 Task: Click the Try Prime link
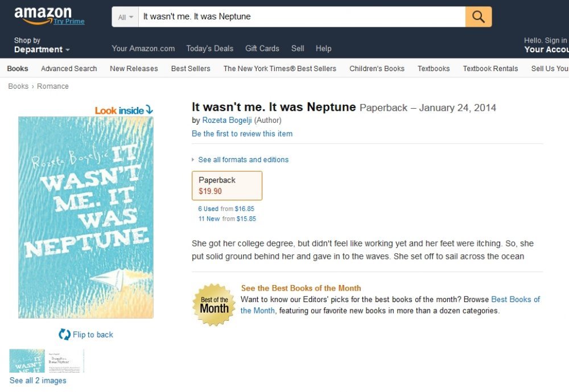[x=69, y=22]
